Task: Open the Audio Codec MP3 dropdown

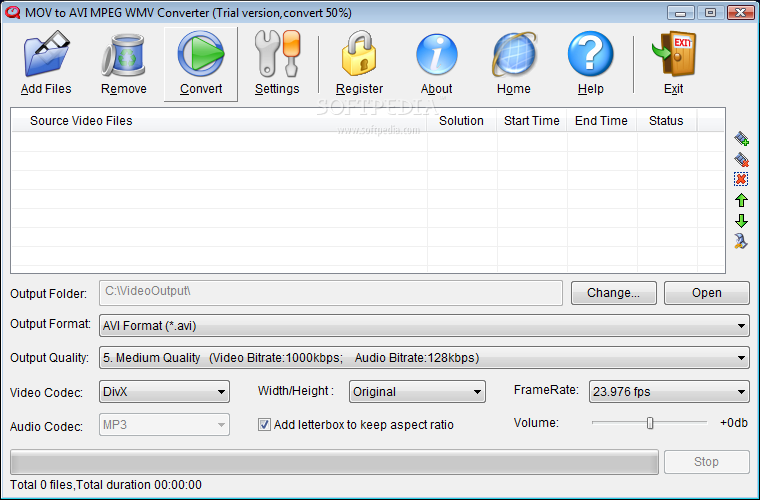Action: [164, 425]
